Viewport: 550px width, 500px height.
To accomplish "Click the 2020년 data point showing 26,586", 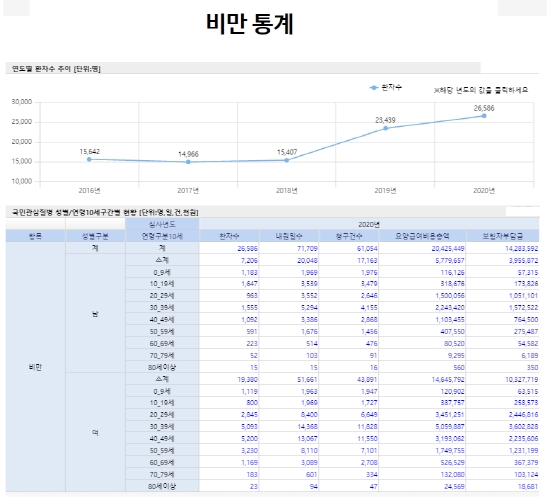I will (x=484, y=116).
